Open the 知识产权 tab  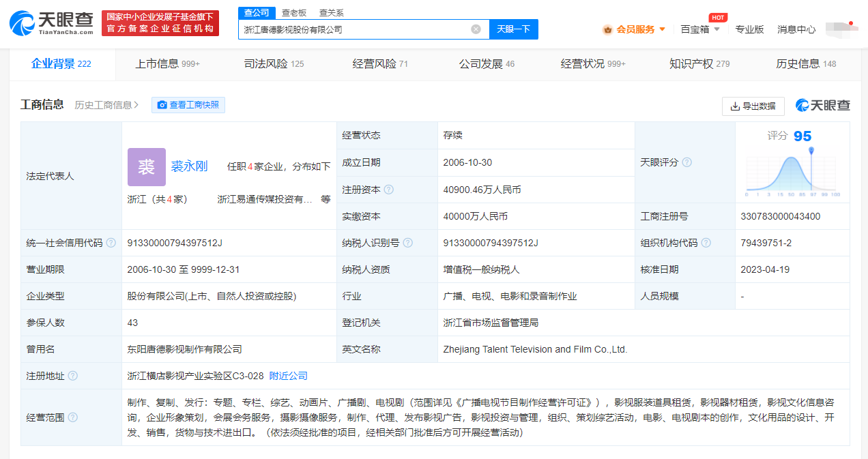pos(699,64)
